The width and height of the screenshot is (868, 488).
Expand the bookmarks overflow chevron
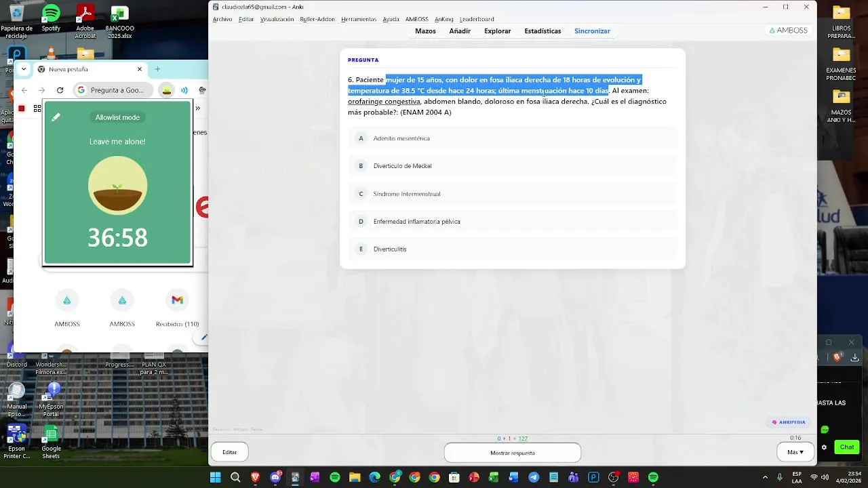tap(198, 108)
